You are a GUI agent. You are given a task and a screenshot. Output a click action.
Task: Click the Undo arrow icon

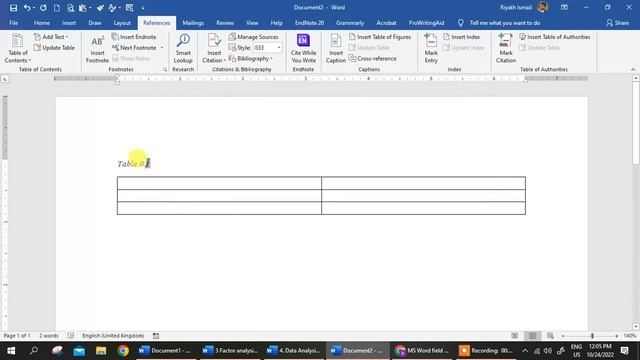(x=27, y=8)
